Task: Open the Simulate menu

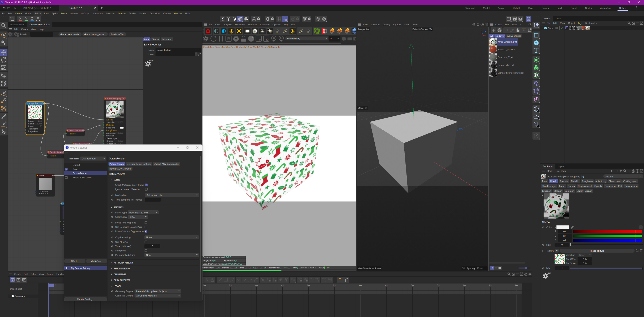Action: click(x=122, y=13)
